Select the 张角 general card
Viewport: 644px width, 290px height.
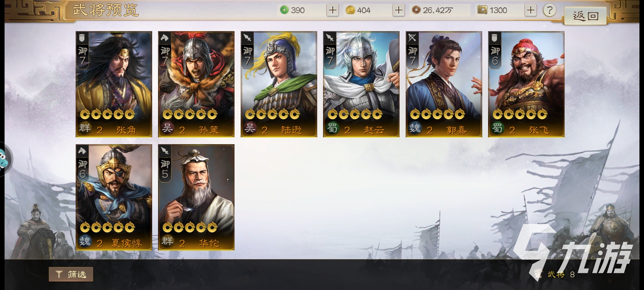point(114,84)
